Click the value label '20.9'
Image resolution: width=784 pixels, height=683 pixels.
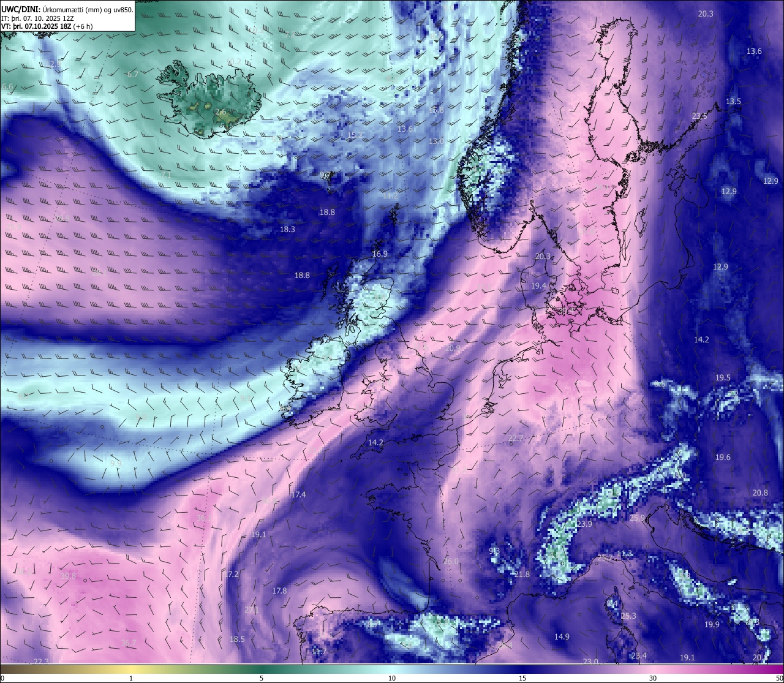(453, 349)
